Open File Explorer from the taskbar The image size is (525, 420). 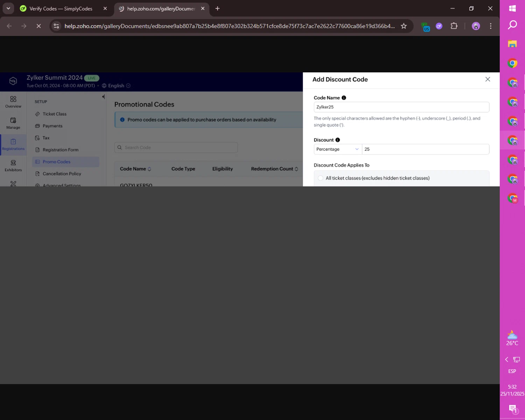tap(512, 44)
